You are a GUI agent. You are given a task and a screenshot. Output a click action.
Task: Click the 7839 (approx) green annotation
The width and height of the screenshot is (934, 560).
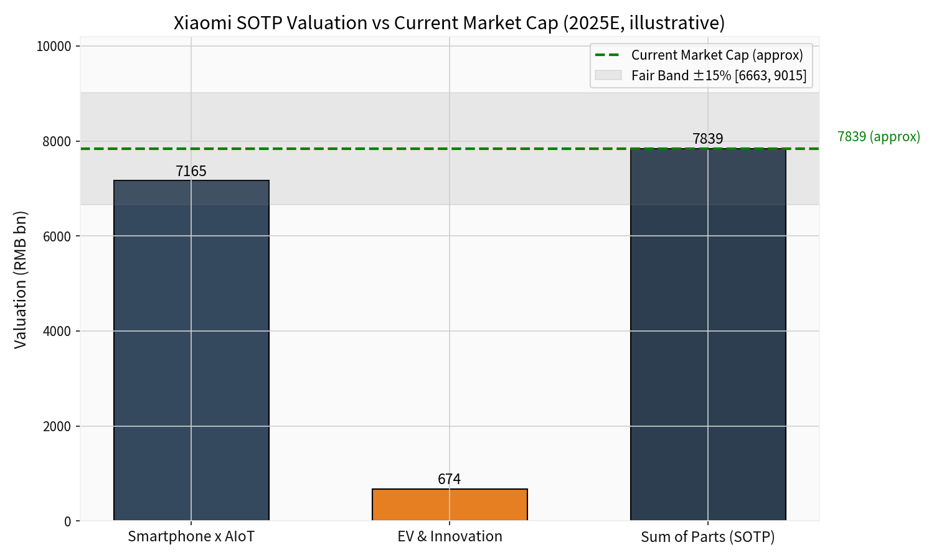(x=879, y=136)
